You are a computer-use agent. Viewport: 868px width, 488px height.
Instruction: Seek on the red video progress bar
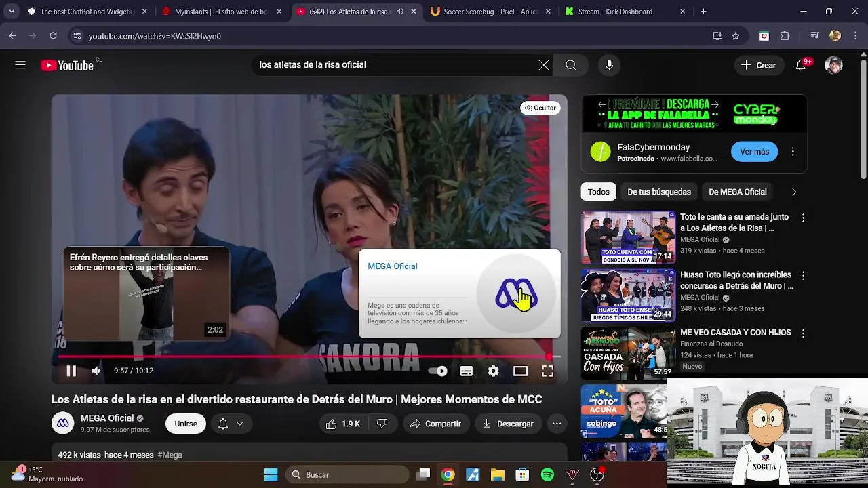[309, 356]
